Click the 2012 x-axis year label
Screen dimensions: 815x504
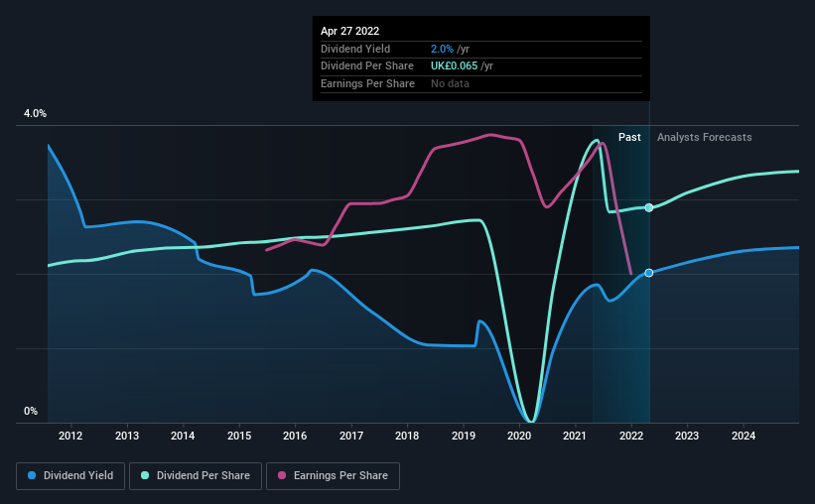pos(70,436)
